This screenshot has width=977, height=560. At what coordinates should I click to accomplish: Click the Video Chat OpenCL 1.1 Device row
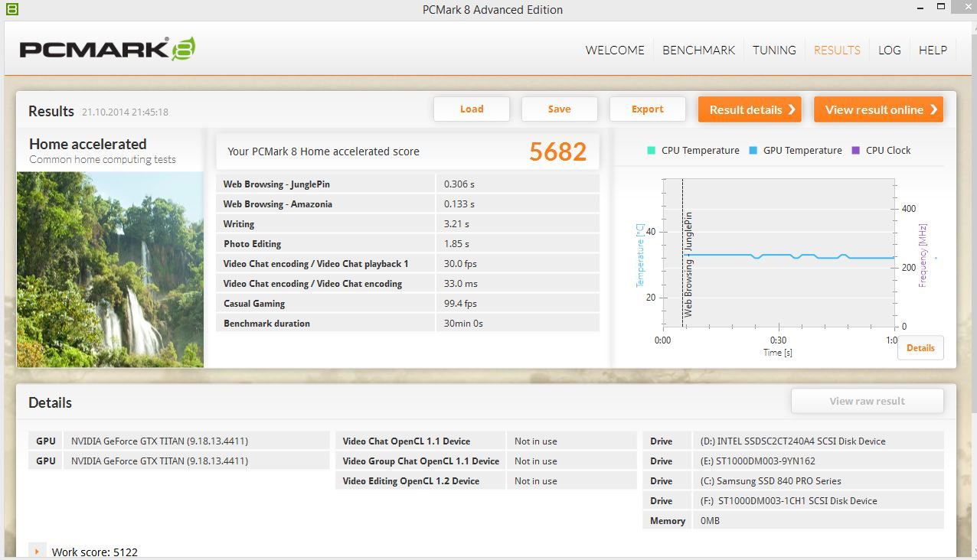(486, 441)
